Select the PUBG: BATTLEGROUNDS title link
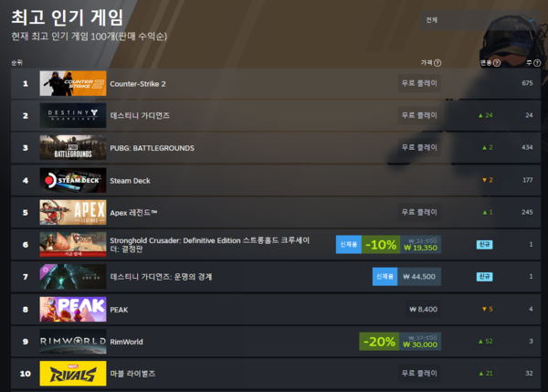The image size is (548, 392). point(152,148)
